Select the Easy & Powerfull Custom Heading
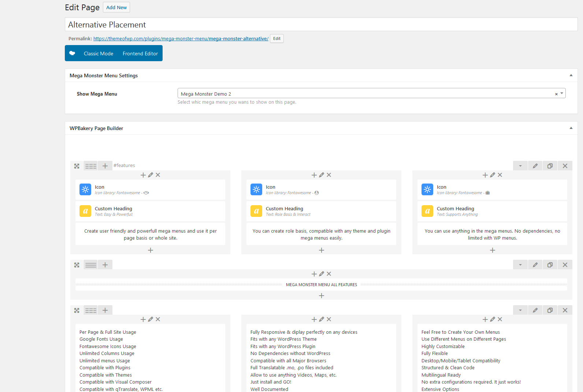583x392 pixels. point(151,211)
